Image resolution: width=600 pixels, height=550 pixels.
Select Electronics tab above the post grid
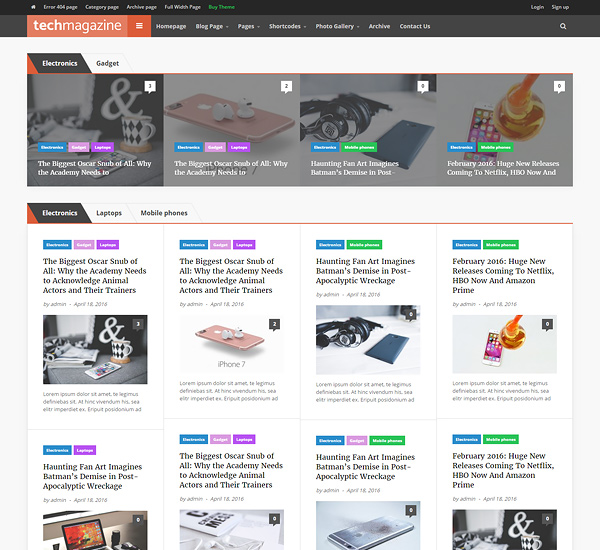tap(60, 213)
